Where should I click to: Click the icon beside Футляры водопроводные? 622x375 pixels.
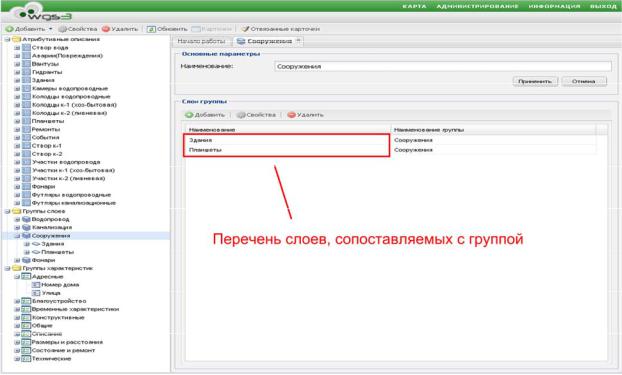pyautogui.click(x=26, y=195)
